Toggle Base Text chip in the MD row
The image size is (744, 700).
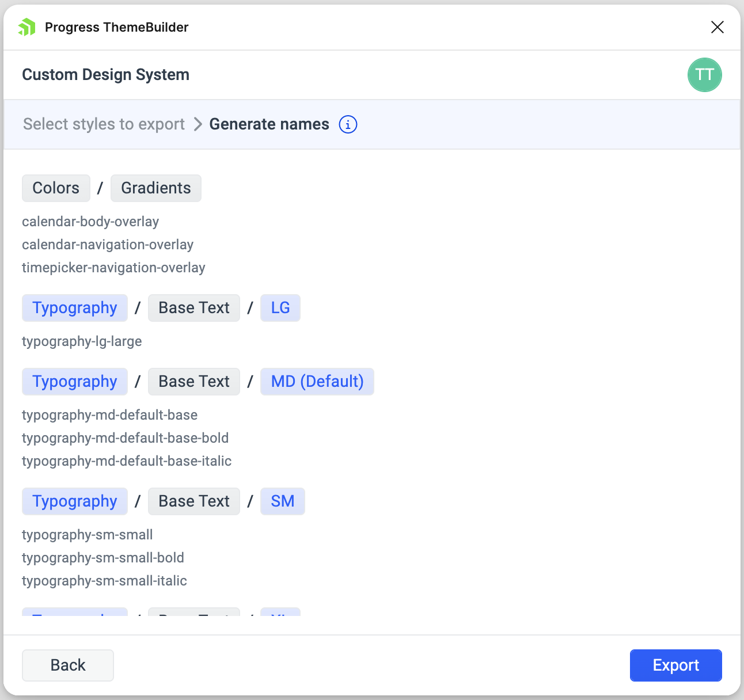click(194, 382)
